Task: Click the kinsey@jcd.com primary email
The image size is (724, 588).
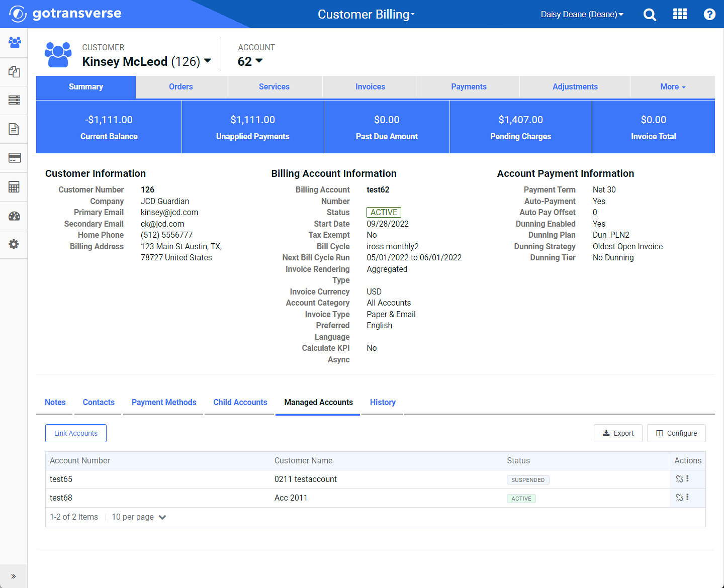Action: tap(169, 213)
